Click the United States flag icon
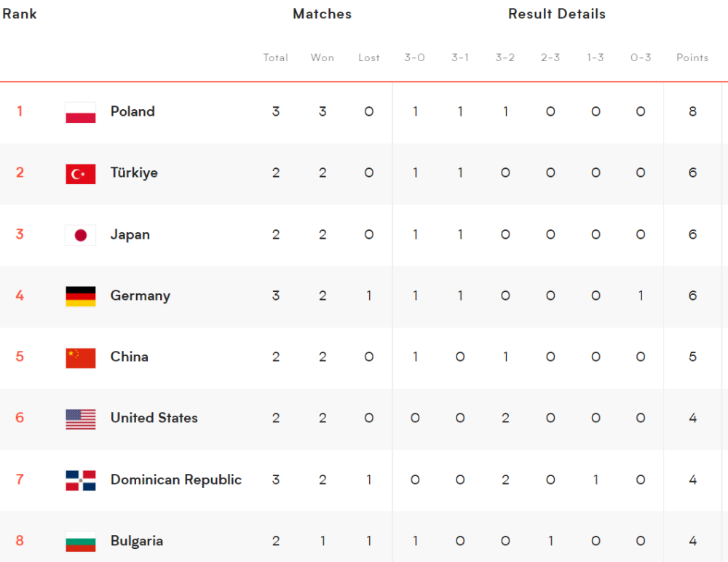The height and width of the screenshot is (562, 728). (80, 419)
